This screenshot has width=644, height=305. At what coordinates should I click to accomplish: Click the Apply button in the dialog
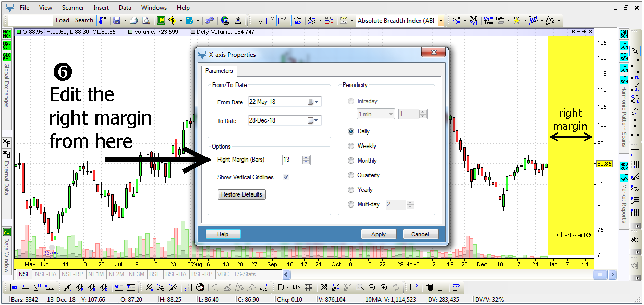point(379,234)
